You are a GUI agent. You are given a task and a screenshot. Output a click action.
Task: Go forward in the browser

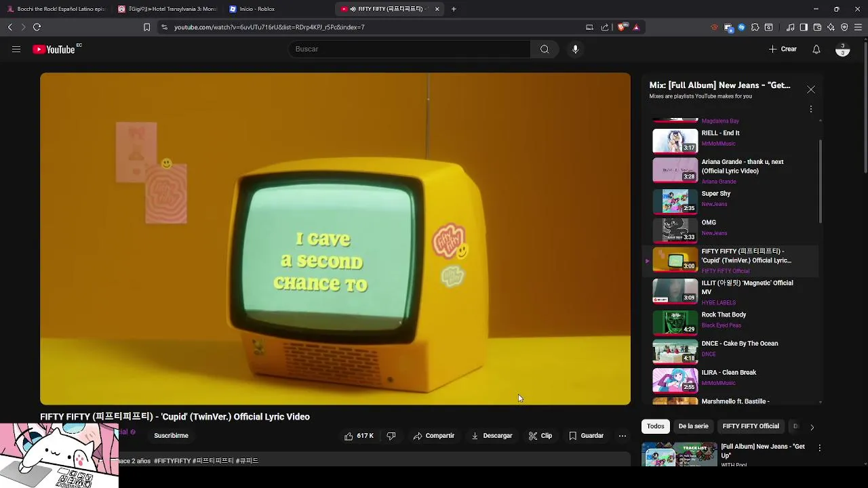tap(23, 27)
